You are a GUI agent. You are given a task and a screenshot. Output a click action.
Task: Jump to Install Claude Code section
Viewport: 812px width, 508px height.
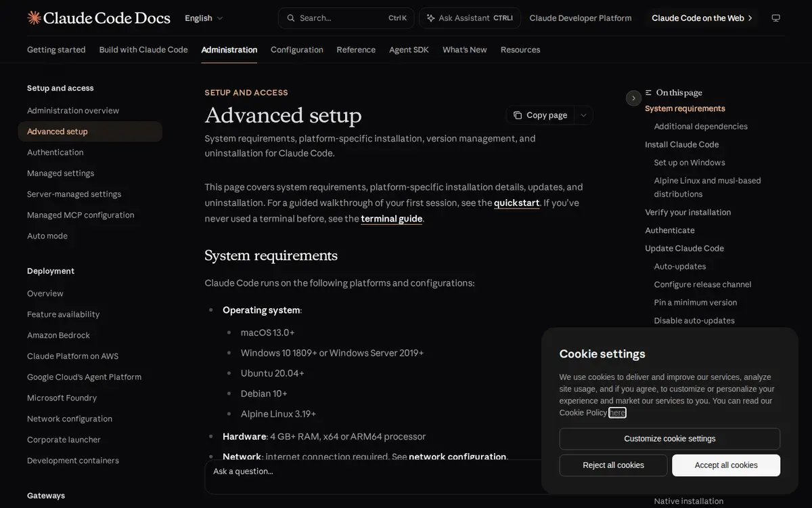tap(682, 145)
